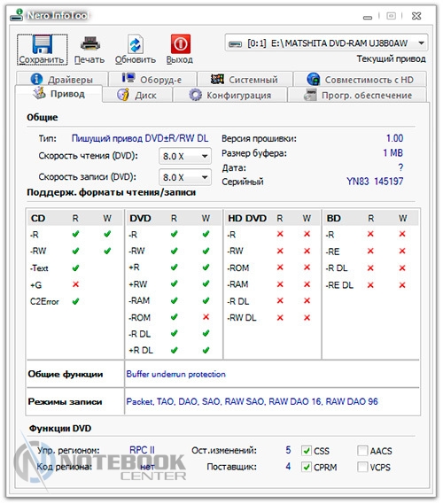The image size is (443, 504).
Task: Click the CD +G red cross
Action: (75, 284)
